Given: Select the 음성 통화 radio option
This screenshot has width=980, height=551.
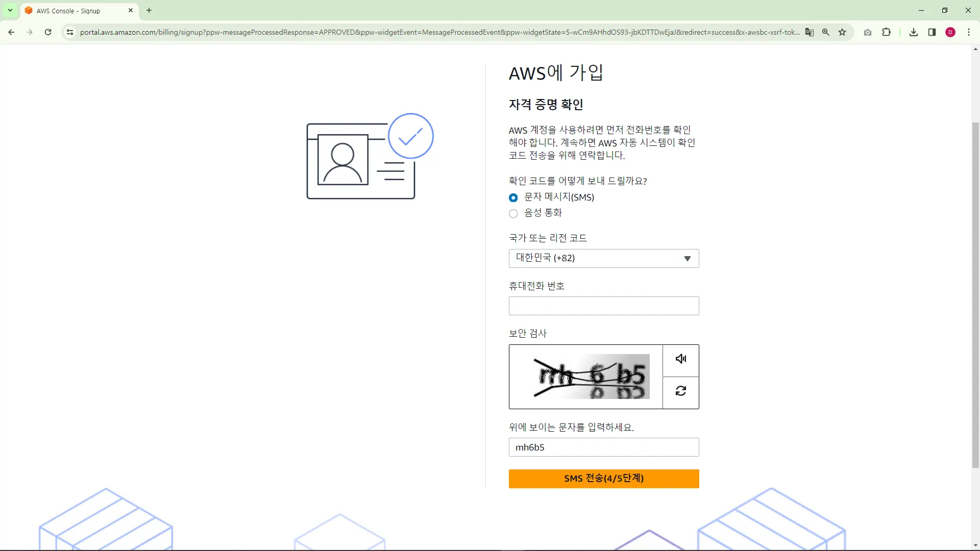Looking at the screenshot, I should click(513, 213).
